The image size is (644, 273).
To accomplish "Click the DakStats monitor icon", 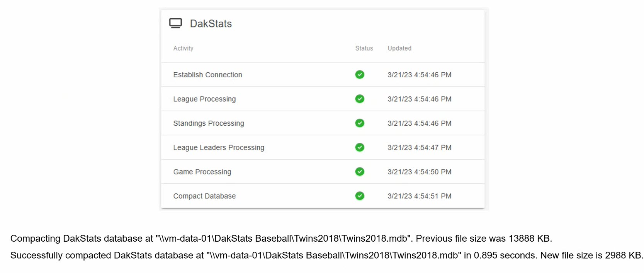I will pos(175,23).
